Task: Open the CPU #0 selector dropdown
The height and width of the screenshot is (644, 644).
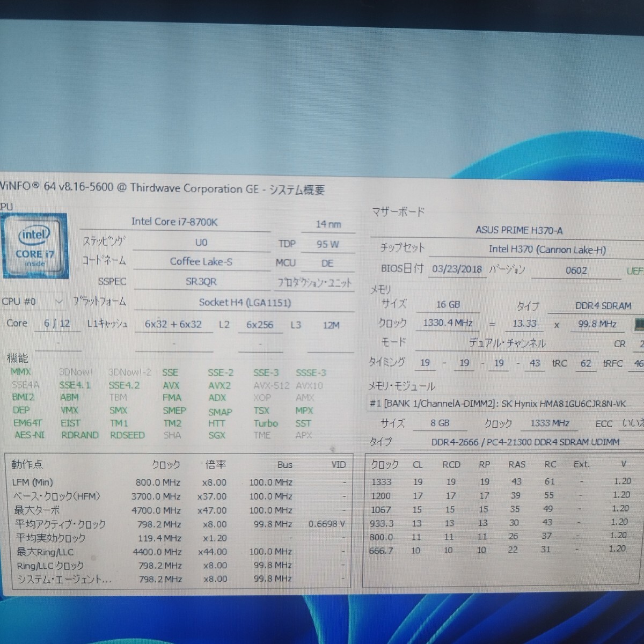Action: pyautogui.click(x=33, y=302)
